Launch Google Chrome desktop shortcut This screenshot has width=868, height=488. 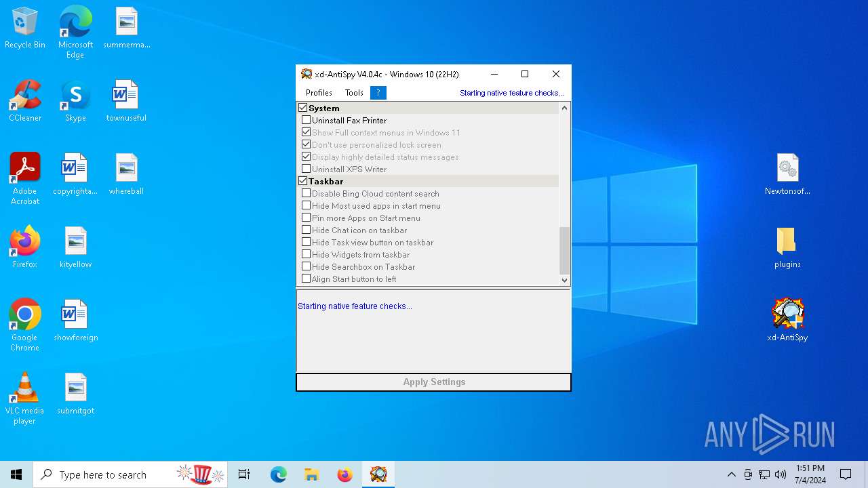tap(25, 325)
